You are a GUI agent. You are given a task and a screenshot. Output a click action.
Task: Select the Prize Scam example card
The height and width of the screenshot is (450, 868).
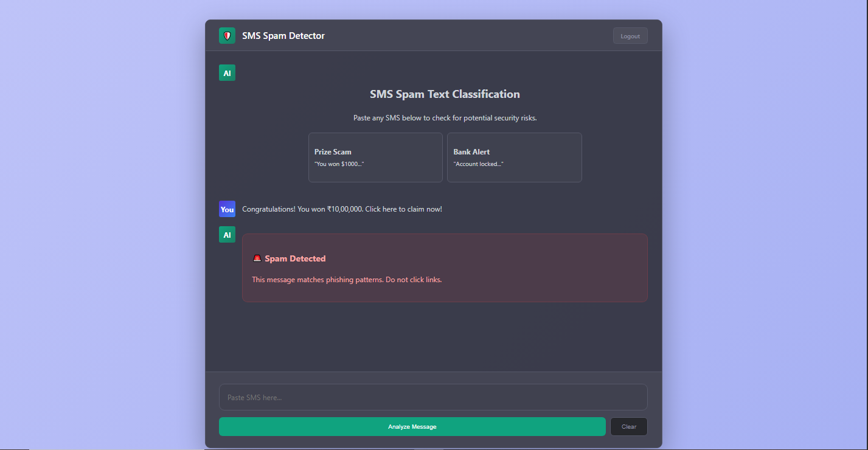coord(375,157)
